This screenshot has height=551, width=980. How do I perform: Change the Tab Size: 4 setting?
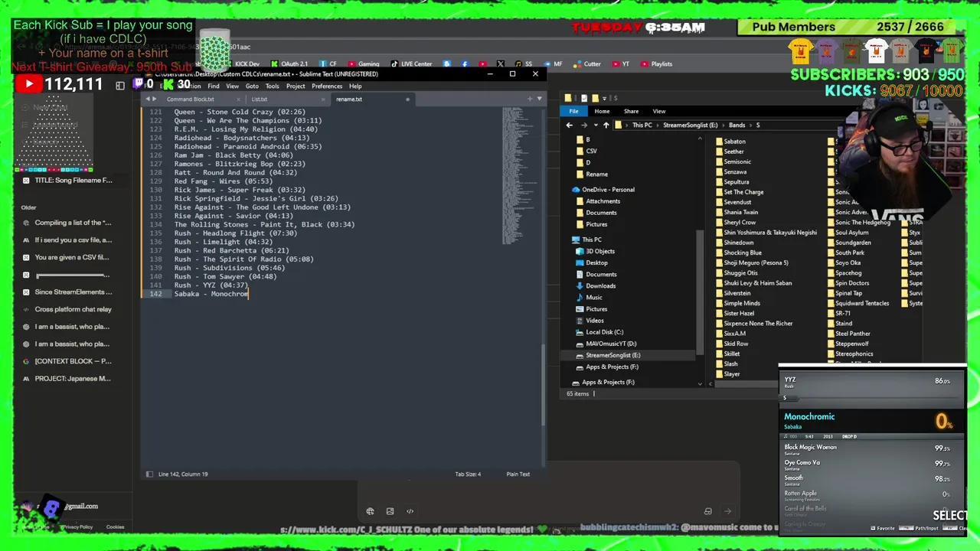(x=468, y=474)
